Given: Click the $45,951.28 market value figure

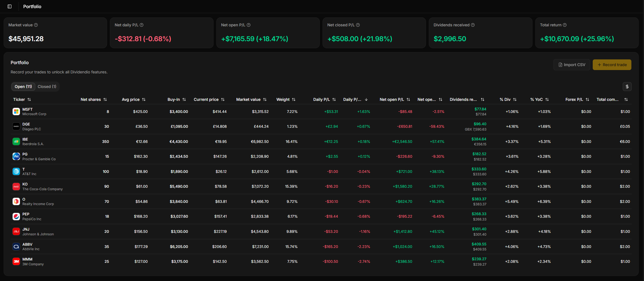Looking at the screenshot, I should click(x=26, y=39).
